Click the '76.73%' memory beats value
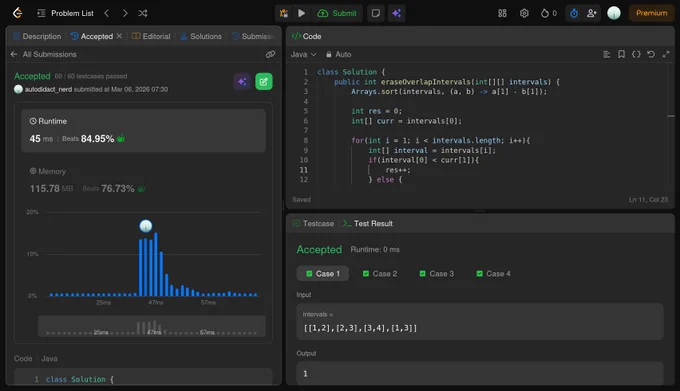The height and width of the screenshot is (391, 680). point(118,189)
